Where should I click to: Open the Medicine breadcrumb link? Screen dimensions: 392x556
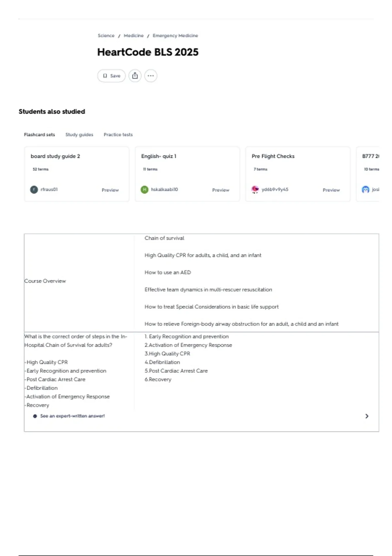134,36
